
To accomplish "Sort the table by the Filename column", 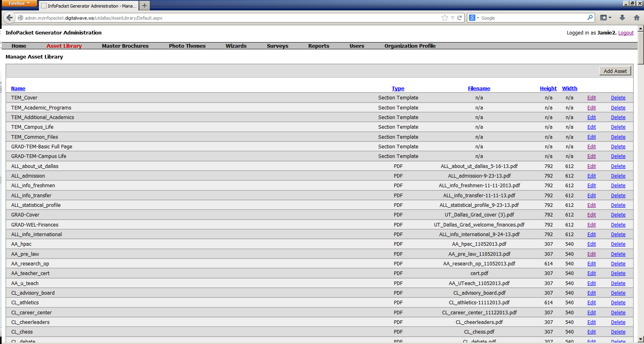I will click(479, 89).
